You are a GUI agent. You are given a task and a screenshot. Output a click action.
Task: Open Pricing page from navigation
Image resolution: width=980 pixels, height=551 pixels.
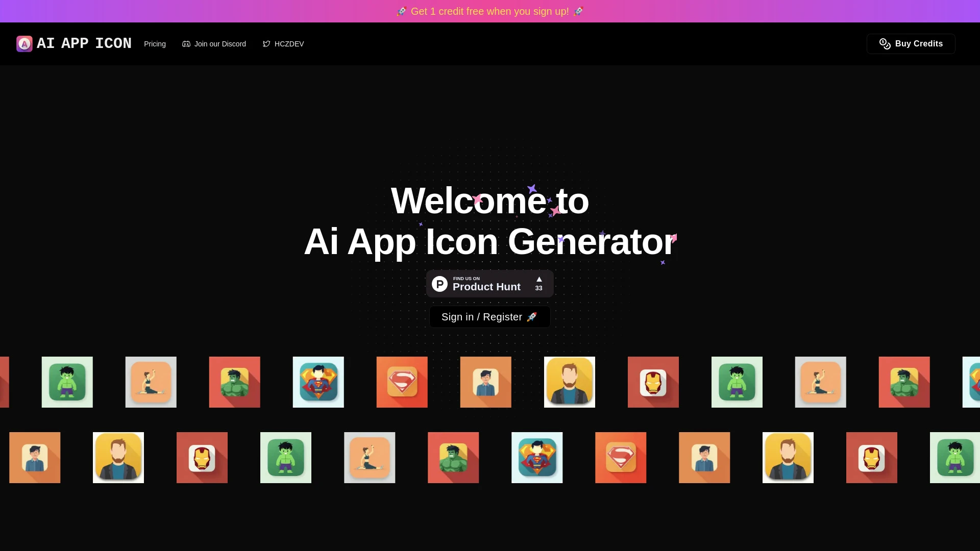(154, 44)
